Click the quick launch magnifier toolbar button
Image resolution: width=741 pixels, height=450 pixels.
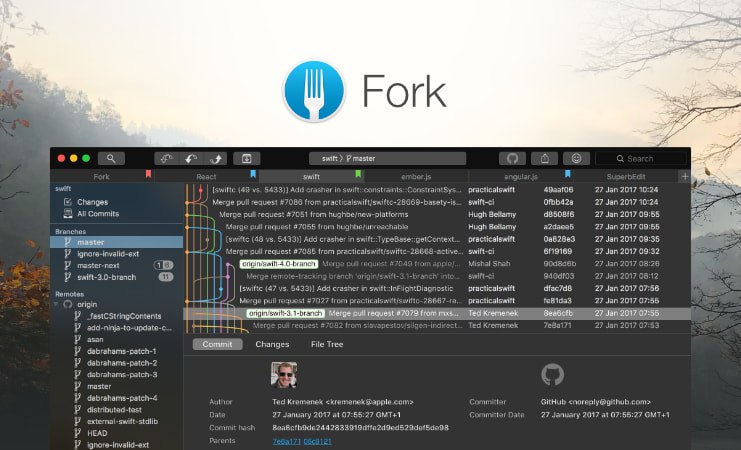111,158
